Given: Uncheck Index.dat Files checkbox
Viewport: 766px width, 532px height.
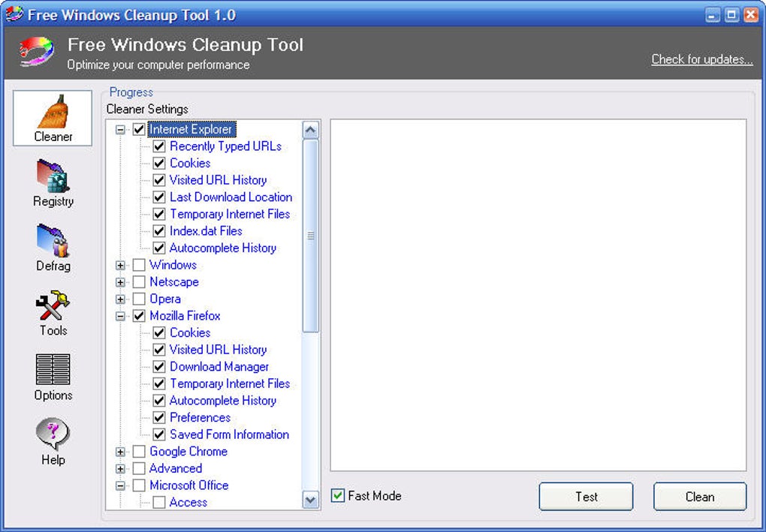Looking at the screenshot, I should coord(158,231).
